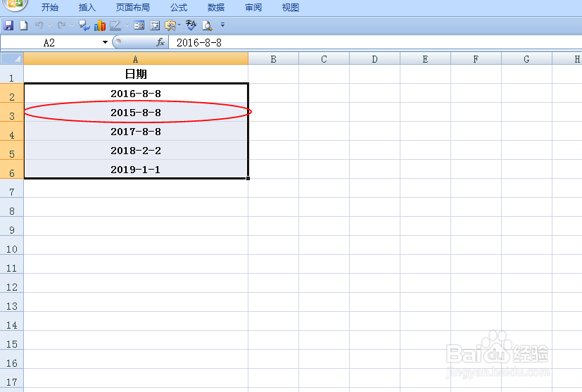
Task: Click the fill handle of selected range
Action: tap(248, 179)
